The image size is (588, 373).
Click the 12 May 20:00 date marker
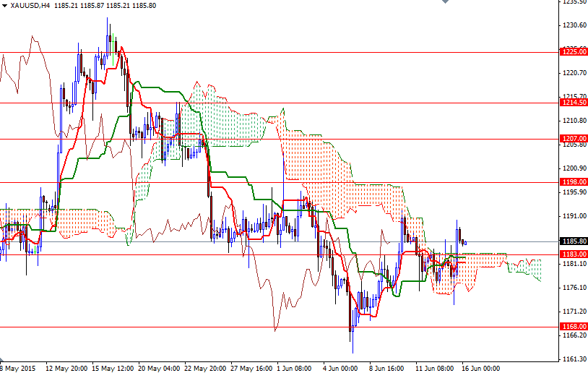tap(67, 367)
